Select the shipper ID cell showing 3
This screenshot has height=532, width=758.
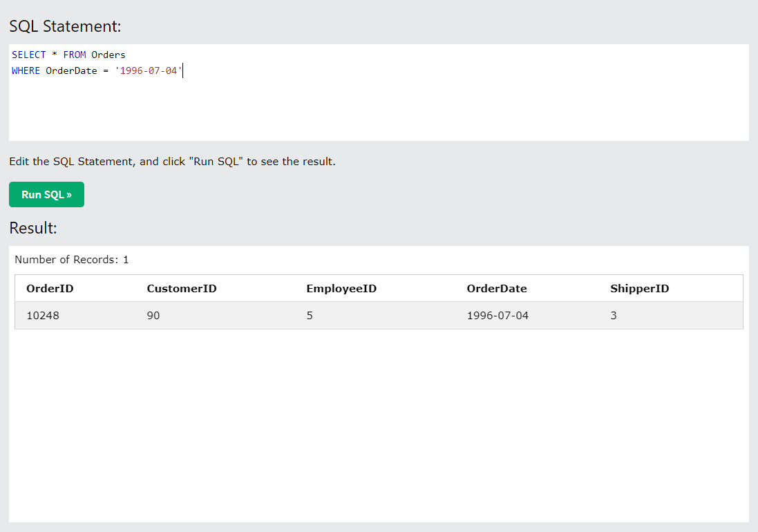614,316
